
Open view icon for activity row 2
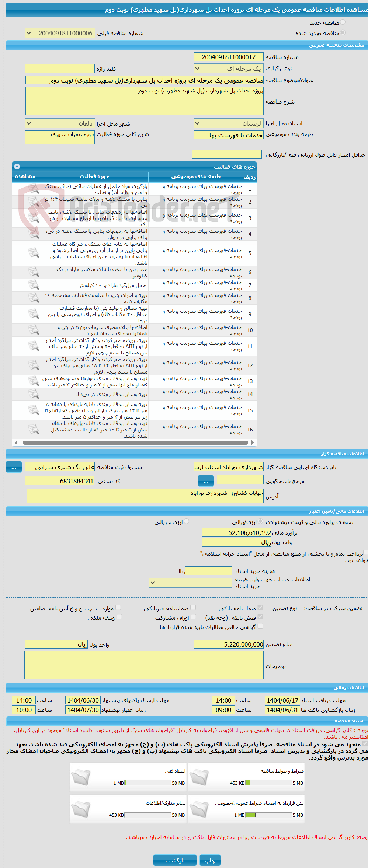(x=34, y=202)
